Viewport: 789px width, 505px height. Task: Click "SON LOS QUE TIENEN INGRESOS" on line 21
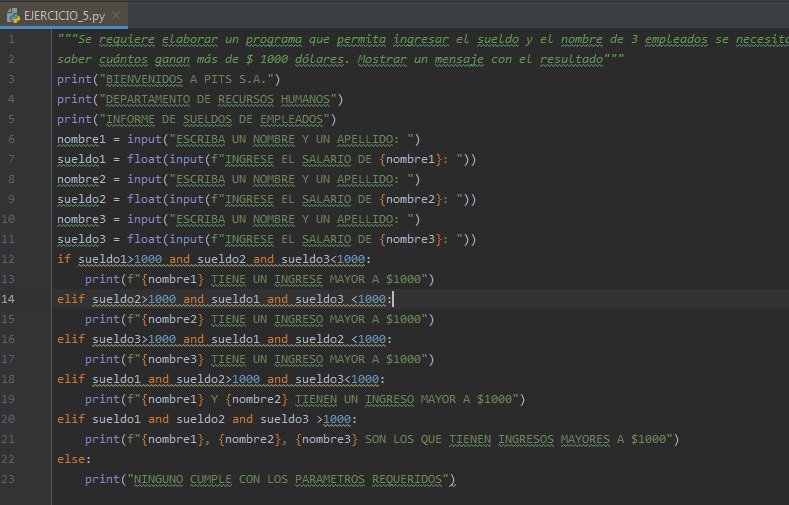tap(459, 440)
